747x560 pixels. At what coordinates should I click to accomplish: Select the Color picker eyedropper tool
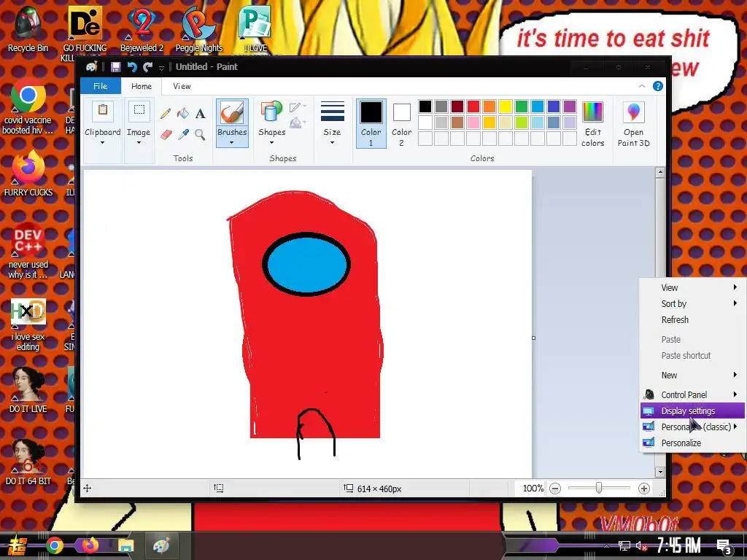pos(183,135)
